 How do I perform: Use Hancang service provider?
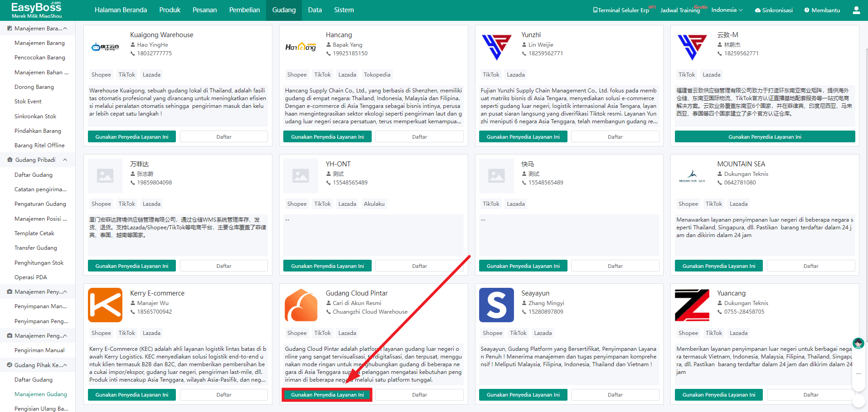[x=327, y=136]
